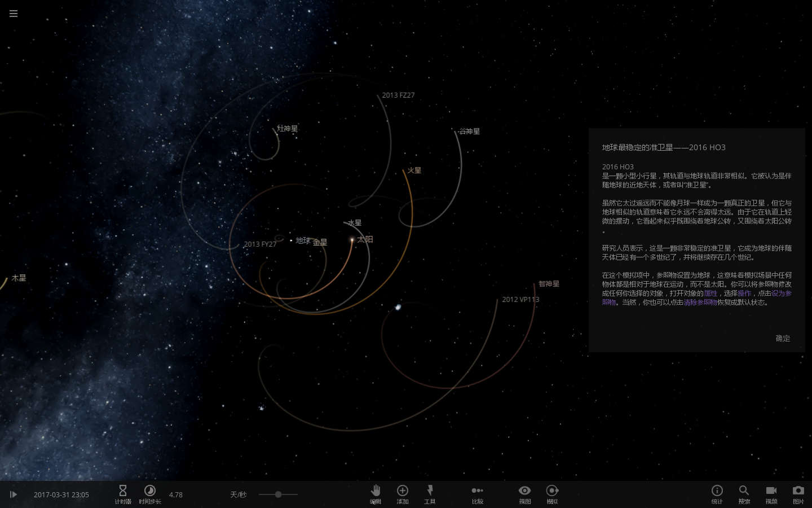Select the 金星 Venus label

pyautogui.click(x=320, y=242)
